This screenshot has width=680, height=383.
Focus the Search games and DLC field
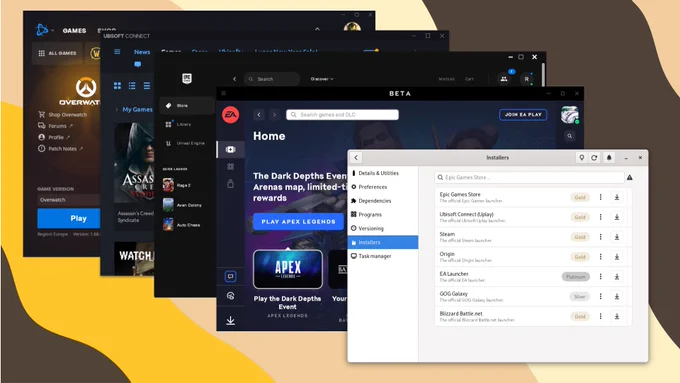[x=342, y=115]
